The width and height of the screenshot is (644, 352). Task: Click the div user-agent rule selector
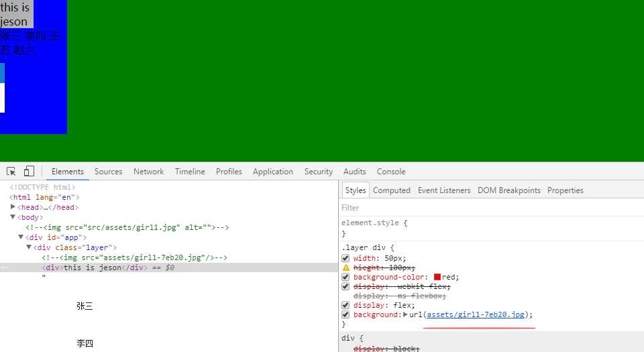[347, 338]
